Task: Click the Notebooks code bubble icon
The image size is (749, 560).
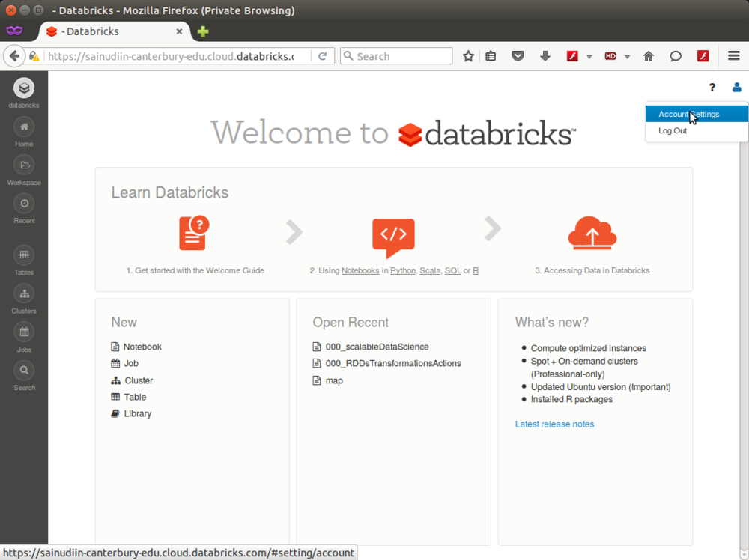Action: coord(393,238)
